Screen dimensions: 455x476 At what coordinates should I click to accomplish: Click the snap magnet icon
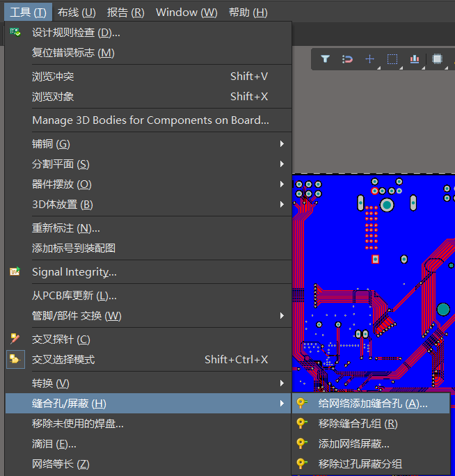[x=347, y=59]
